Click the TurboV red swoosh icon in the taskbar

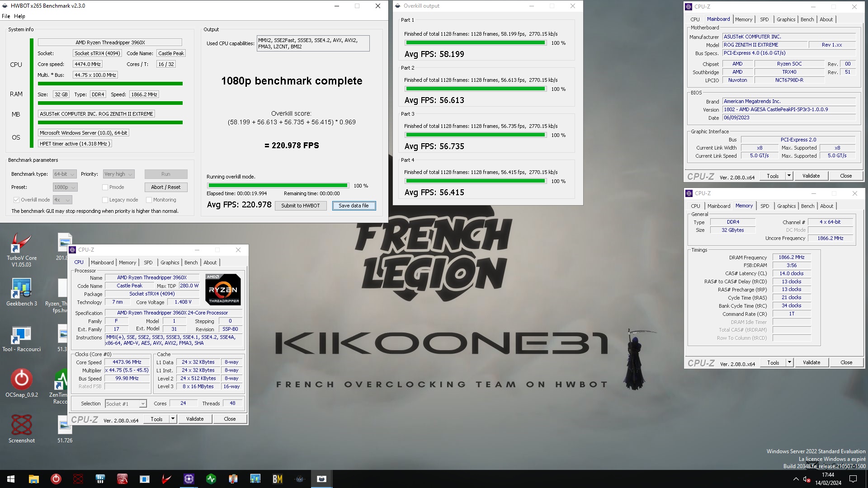[166, 479]
